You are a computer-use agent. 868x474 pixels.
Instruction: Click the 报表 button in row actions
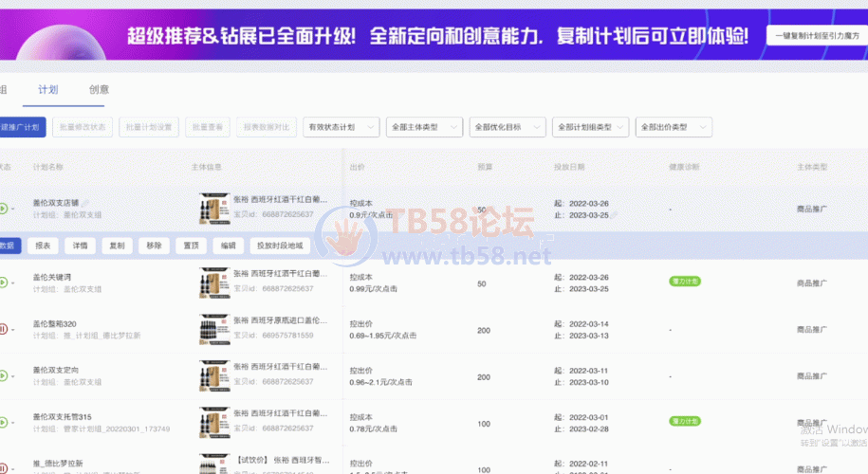point(43,246)
